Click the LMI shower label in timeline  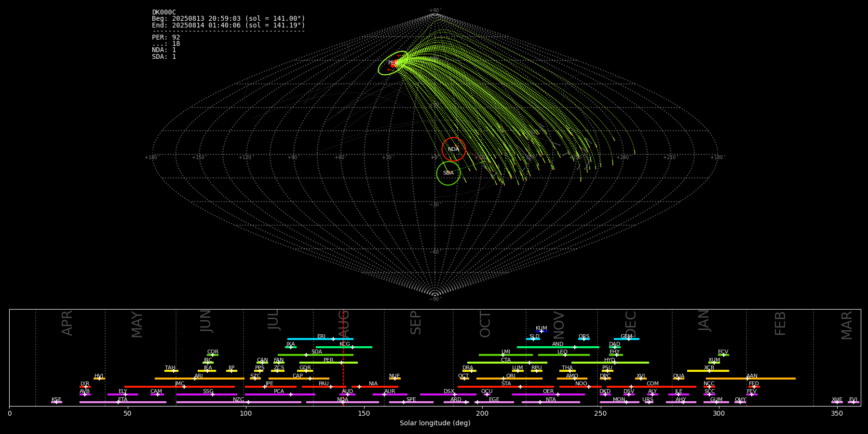[505, 352]
